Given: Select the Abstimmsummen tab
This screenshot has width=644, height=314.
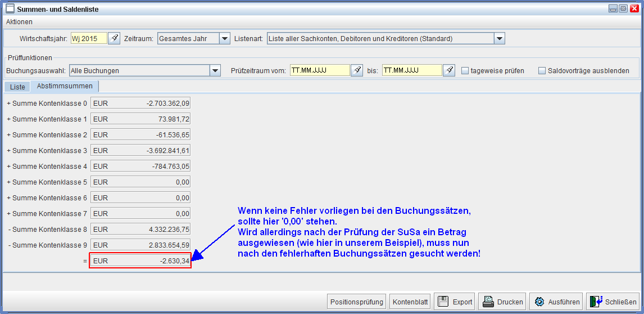Looking at the screenshot, I should click(65, 86).
